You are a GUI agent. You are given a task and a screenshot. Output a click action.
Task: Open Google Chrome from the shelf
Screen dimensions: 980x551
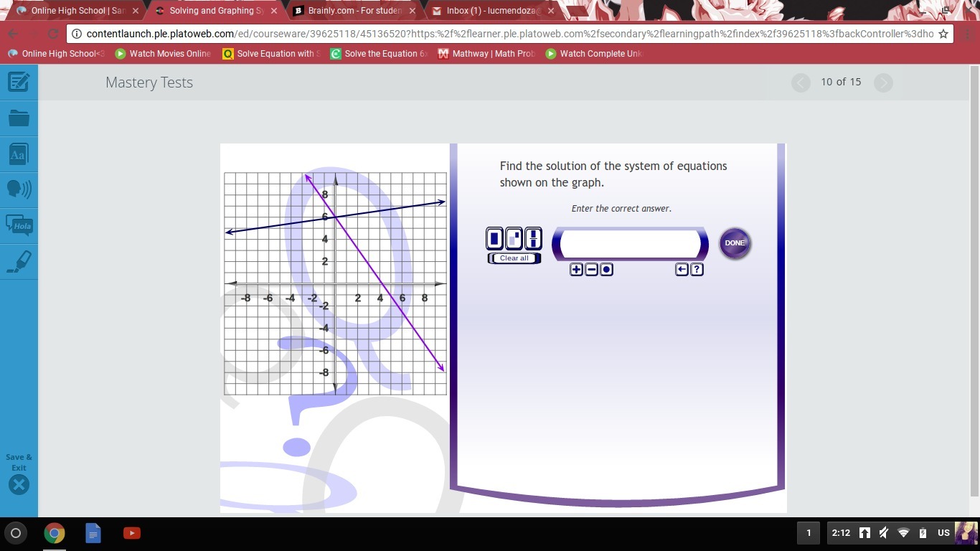pos(55,533)
